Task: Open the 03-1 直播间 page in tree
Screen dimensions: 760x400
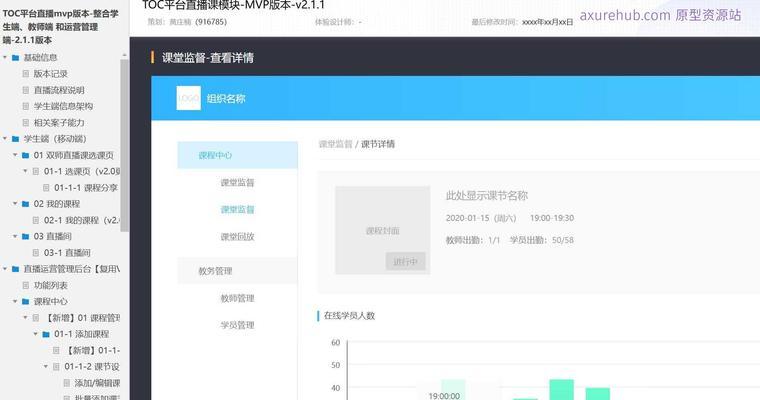Action: point(67,253)
